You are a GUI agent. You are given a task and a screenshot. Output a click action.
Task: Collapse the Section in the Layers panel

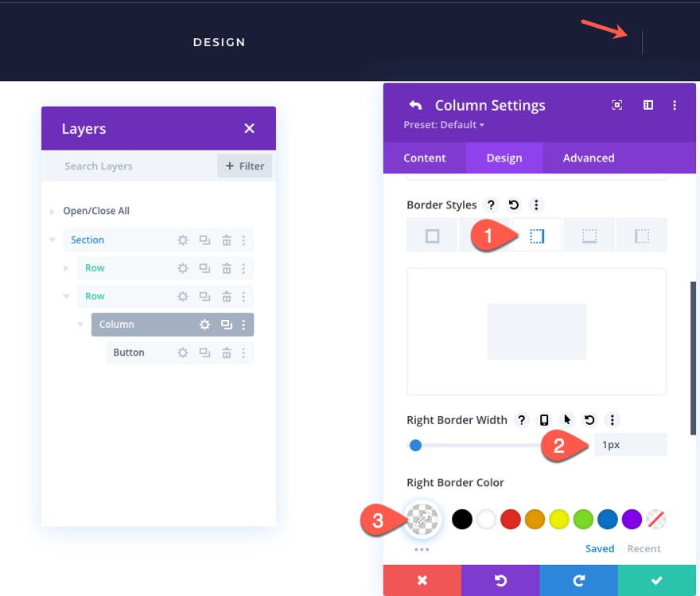[52, 240]
